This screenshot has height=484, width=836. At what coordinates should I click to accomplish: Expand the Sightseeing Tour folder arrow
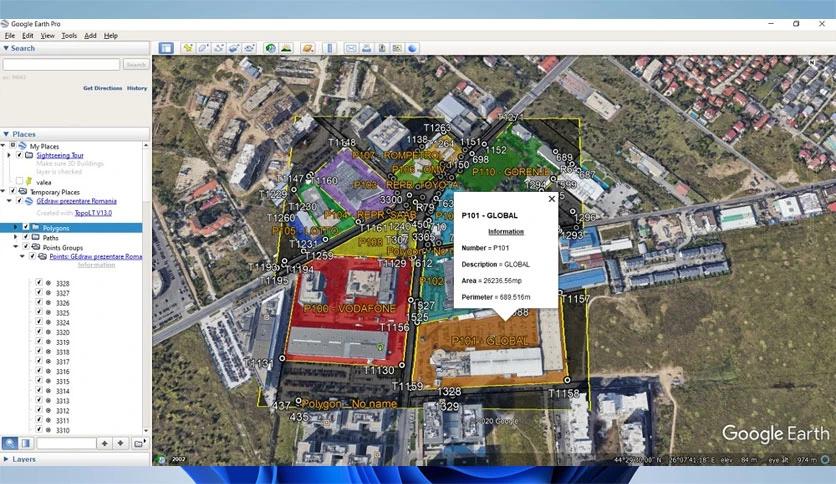[x=9, y=155]
